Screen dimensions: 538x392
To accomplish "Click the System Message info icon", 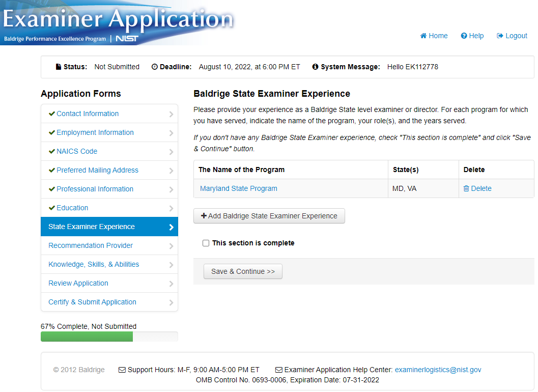I will coord(316,67).
